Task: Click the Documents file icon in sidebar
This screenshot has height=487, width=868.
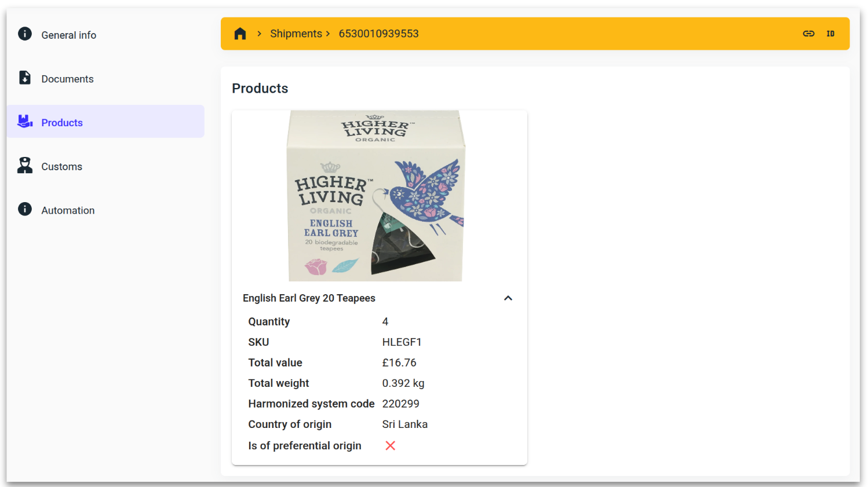Action: pos(25,78)
